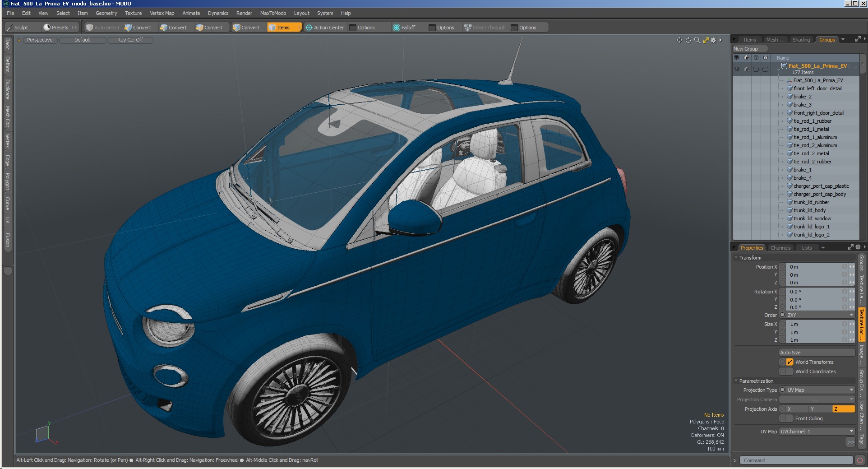
Task: Open the Ray GL: Off dropdown
Action: 130,40
